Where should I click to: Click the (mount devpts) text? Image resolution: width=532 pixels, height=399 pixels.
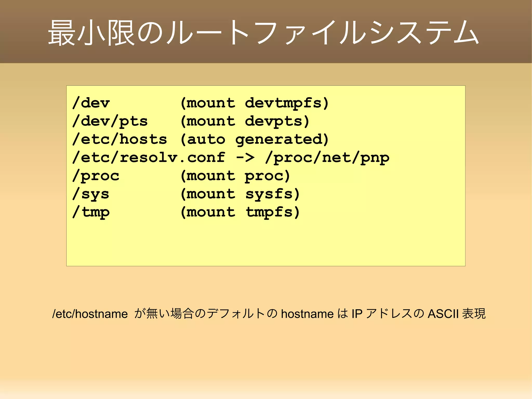point(245,121)
